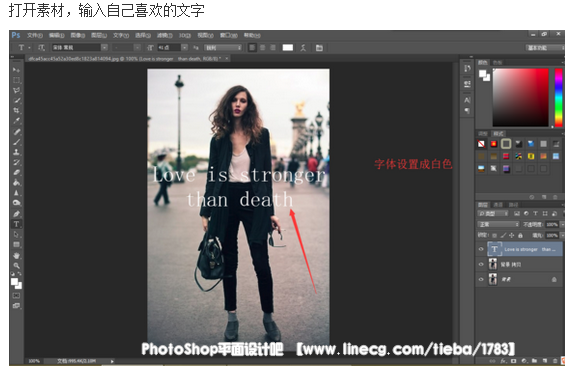Open the 编辑 (Edit) menu
565x366 pixels.
(x=57, y=35)
